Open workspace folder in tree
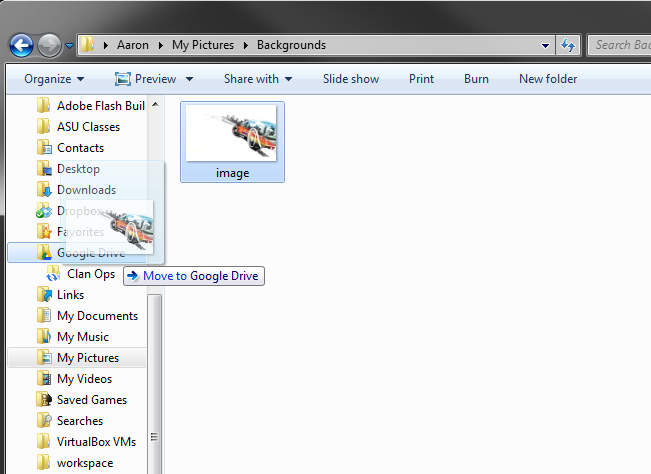Viewport: 651px width, 474px height. (85, 463)
